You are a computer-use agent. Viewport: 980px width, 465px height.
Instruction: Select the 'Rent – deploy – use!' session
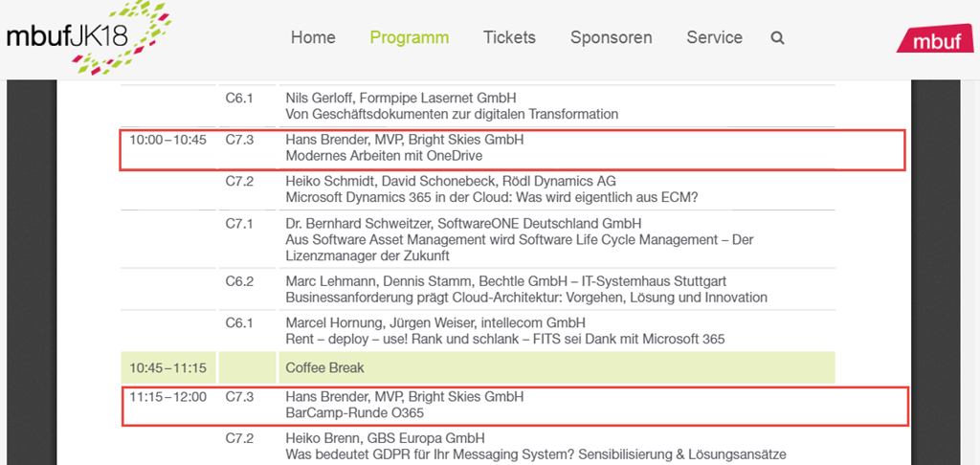click(505, 339)
